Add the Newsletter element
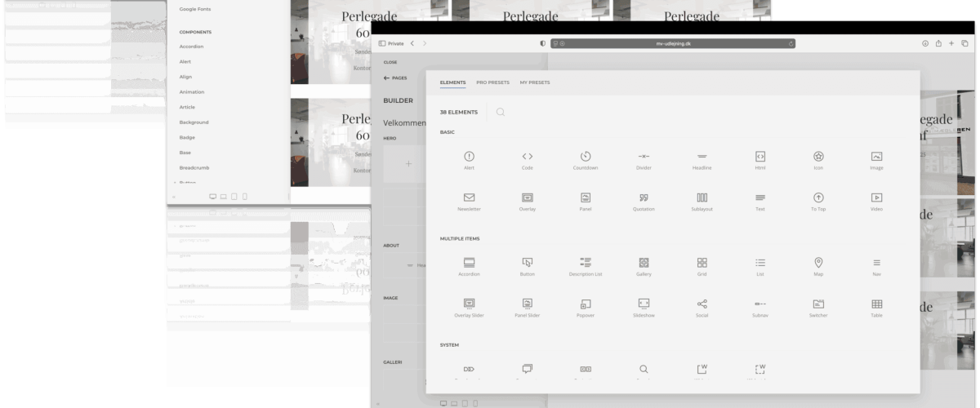The width and height of the screenshot is (980, 408). click(469, 202)
